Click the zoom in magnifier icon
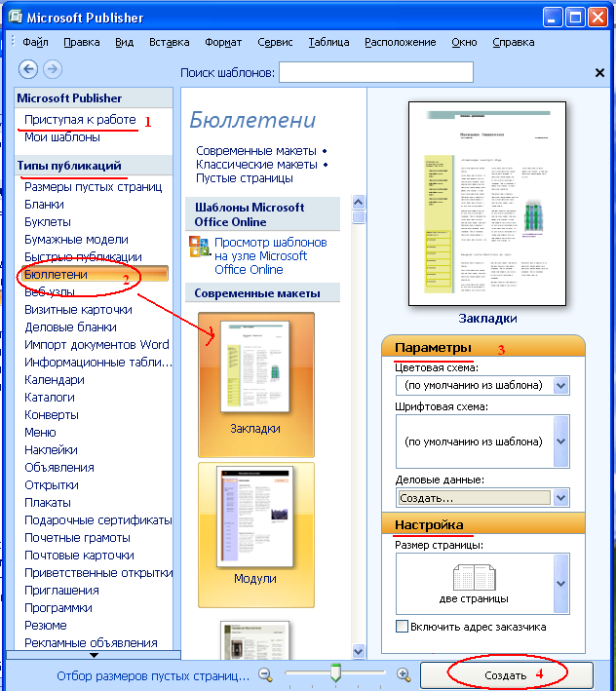Image resolution: width=616 pixels, height=691 pixels. [x=404, y=674]
